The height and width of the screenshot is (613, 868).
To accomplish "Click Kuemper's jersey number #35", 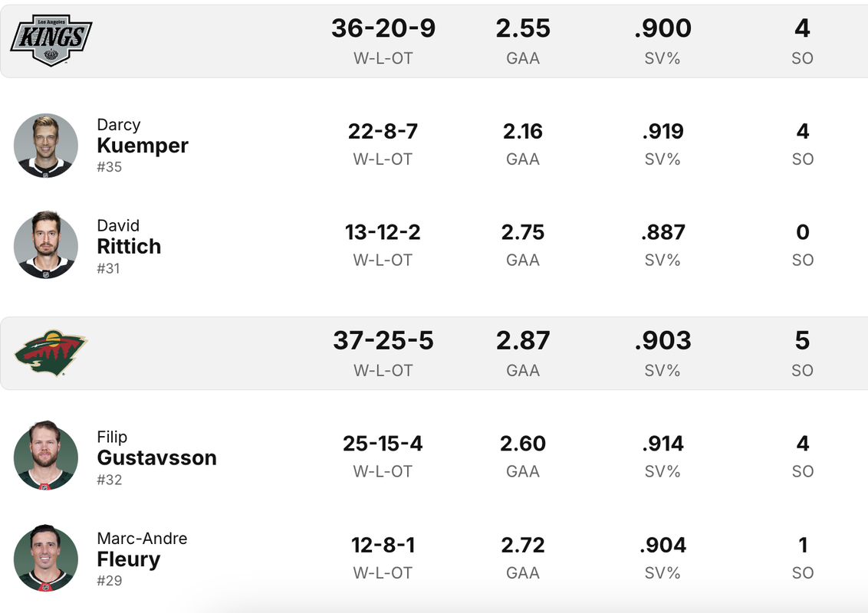I will [109, 167].
